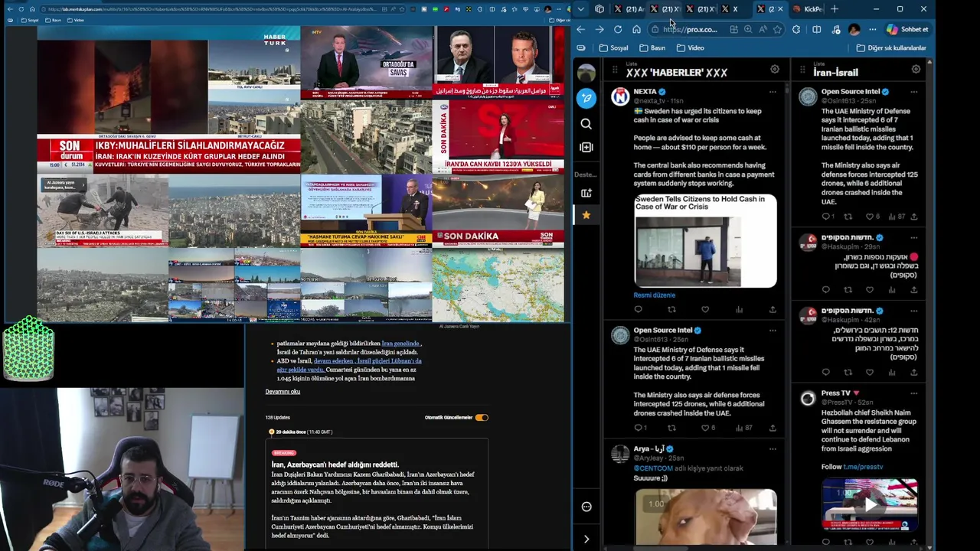Grab the HABERLER column drag handle
The height and width of the screenshot is (551, 980).
coord(614,70)
